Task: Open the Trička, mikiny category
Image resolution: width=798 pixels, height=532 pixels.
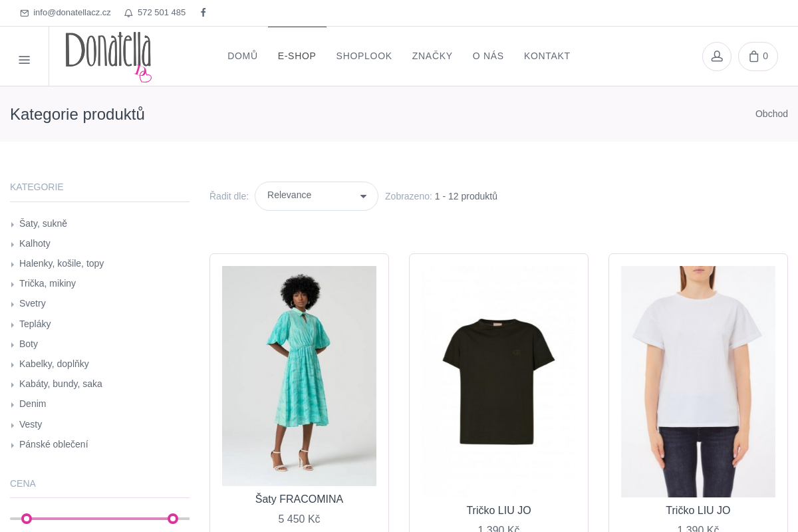Action: (47, 283)
